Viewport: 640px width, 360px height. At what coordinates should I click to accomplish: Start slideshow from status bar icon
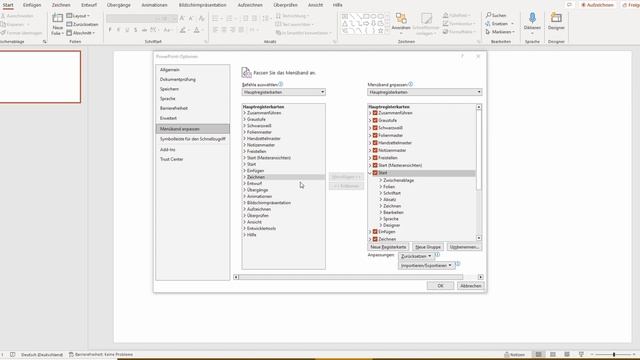(x=581, y=354)
